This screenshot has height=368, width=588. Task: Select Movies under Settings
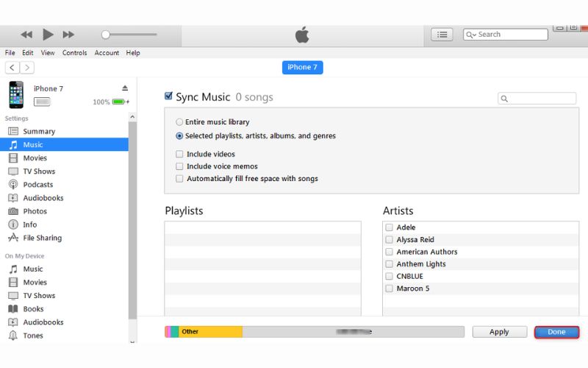(64, 158)
